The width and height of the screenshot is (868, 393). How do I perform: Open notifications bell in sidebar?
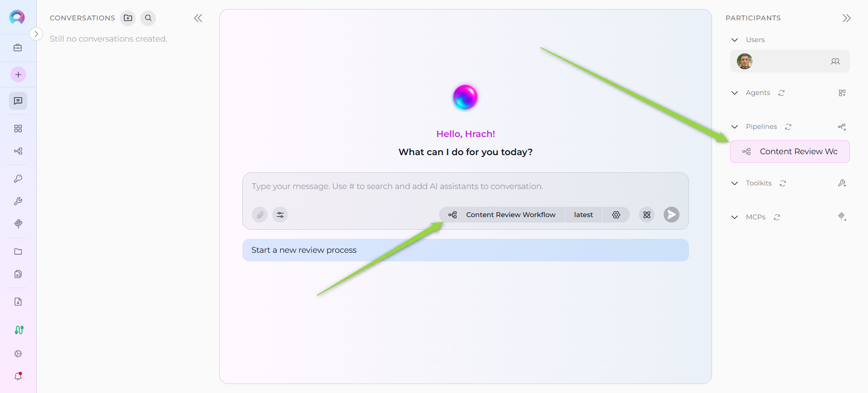(x=18, y=376)
